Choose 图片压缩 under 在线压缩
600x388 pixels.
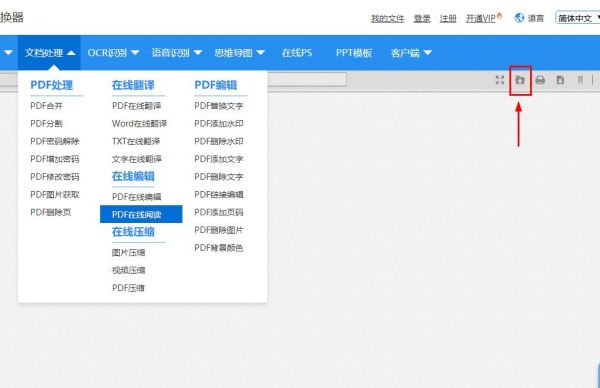pyautogui.click(x=129, y=252)
